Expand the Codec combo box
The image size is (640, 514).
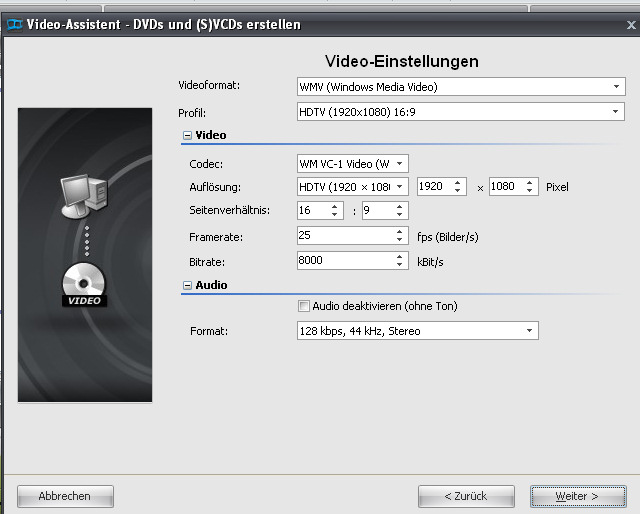[x=400, y=163]
